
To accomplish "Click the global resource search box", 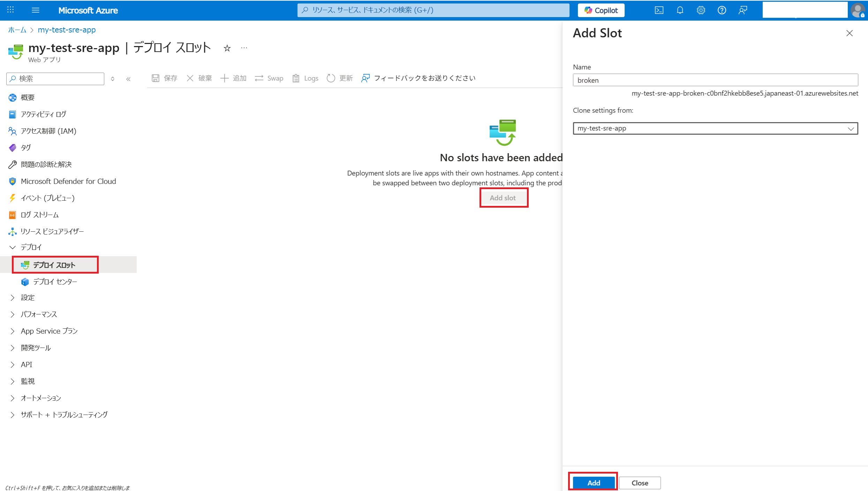I will [433, 10].
